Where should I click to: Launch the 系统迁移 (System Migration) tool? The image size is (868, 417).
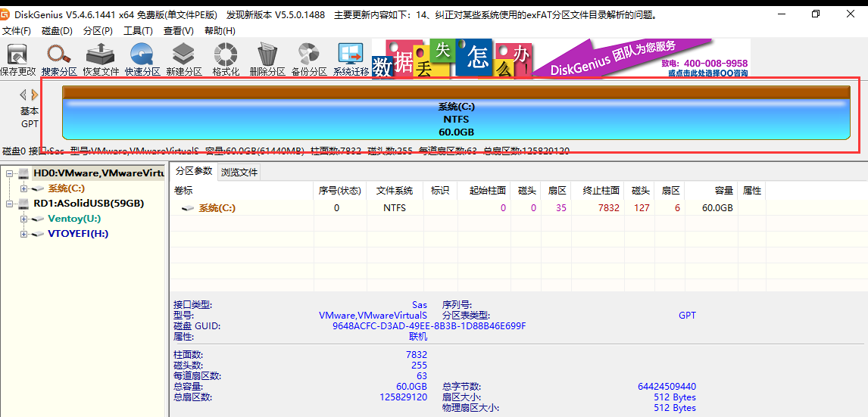pos(351,59)
